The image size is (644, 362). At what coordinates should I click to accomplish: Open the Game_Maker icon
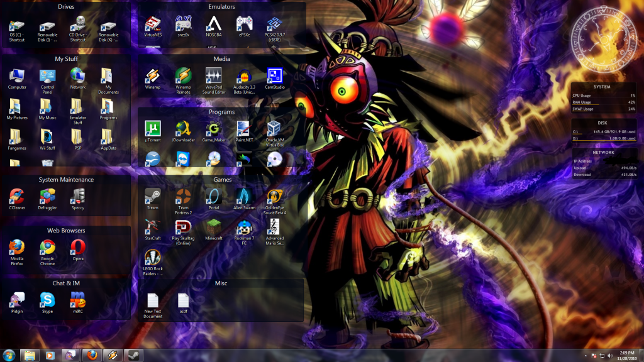click(x=214, y=132)
